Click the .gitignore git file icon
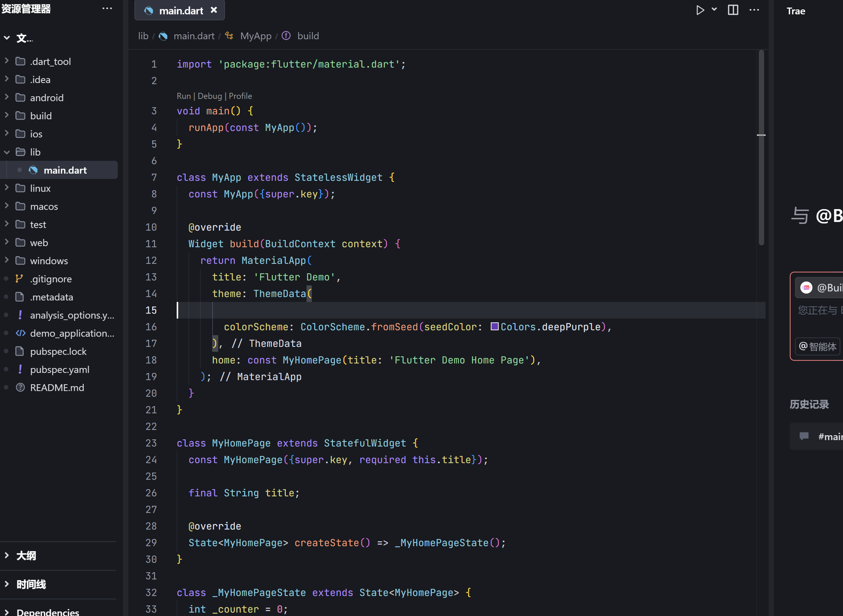The image size is (843, 616). click(20, 279)
